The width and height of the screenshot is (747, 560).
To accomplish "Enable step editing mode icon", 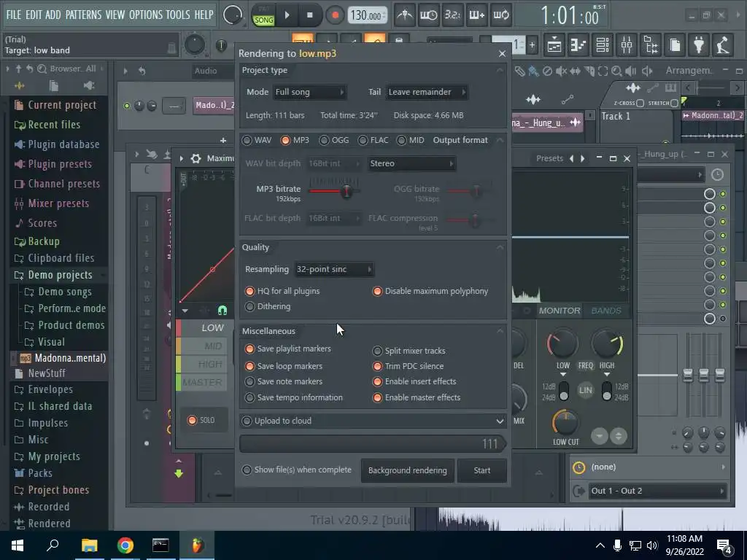I will [x=477, y=15].
